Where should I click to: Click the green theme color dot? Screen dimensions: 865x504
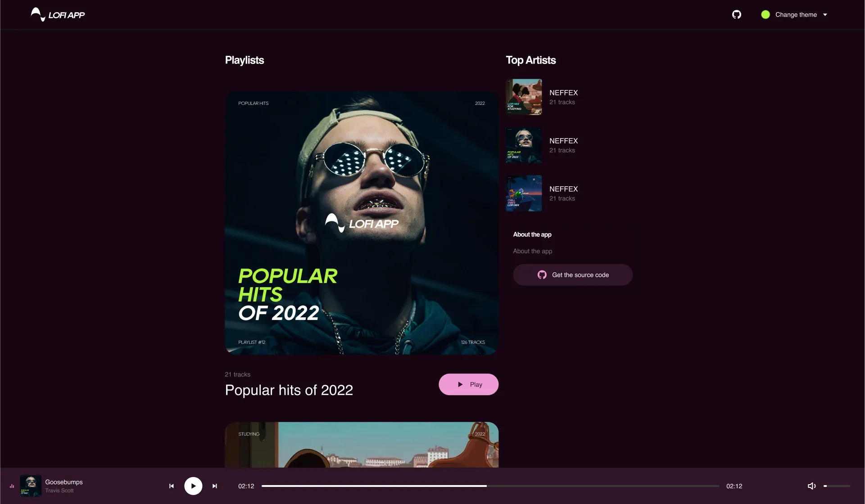click(x=765, y=14)
